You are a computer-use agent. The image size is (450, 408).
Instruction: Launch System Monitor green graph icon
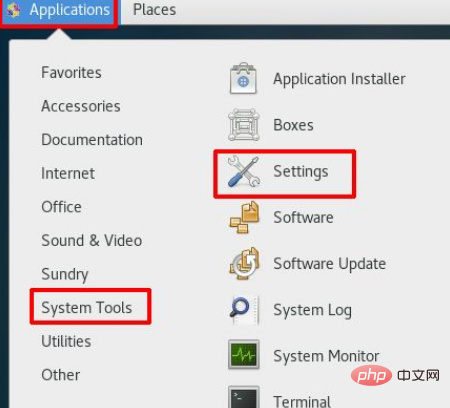[x=244, y=355]
